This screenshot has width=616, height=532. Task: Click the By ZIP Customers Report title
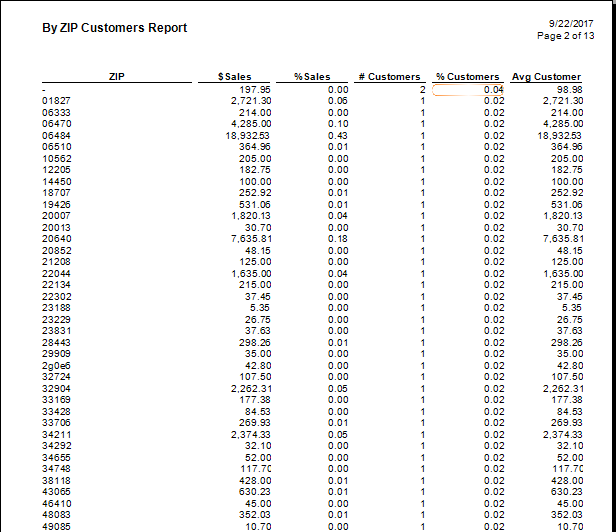tap(114, 28)
